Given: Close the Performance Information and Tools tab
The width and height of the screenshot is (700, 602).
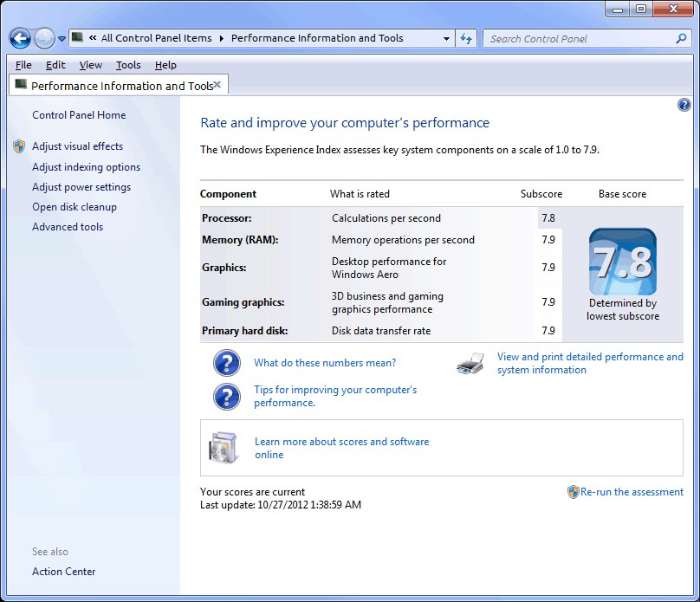Looking at the screenshot, I should point(217,84).
